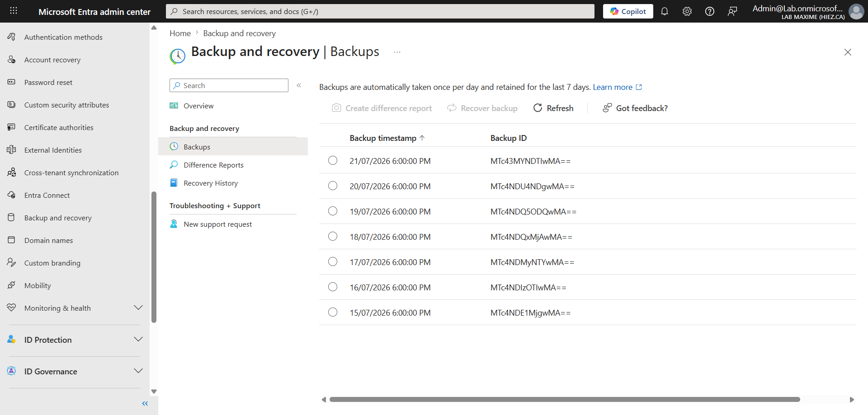Select the 16/07/2026 backup radio button
Image resolution: width=868 pixels, height=415 pixels.
pos(333,287)
